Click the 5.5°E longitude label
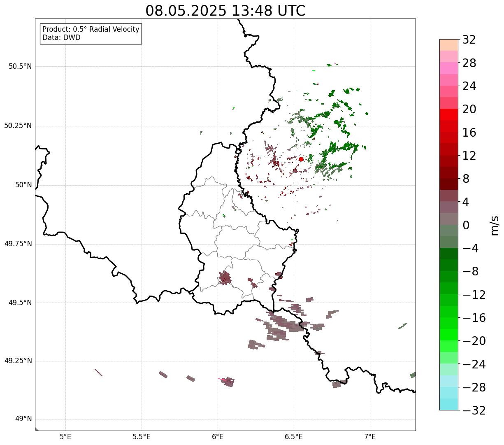504x445 pixels. tap(142, 437)
